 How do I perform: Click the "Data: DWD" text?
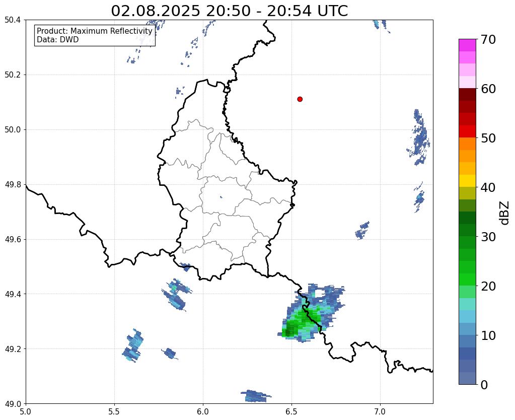click(x=58, y=40)
